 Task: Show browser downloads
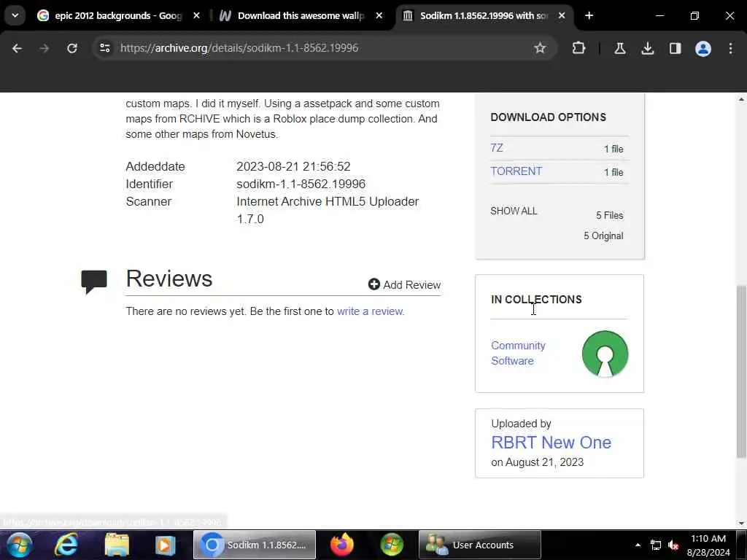(x=648, y=48)
